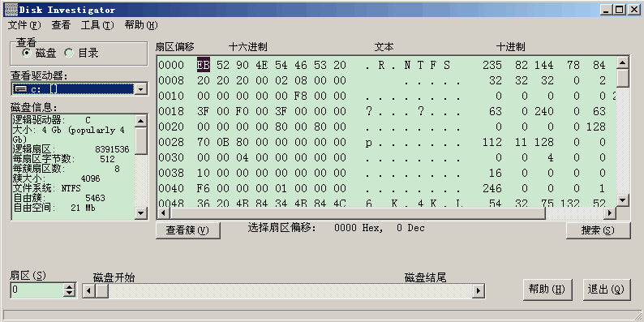Open the 文件(F) menu
The width and height of the screenshot is (644, 322).
24,25
